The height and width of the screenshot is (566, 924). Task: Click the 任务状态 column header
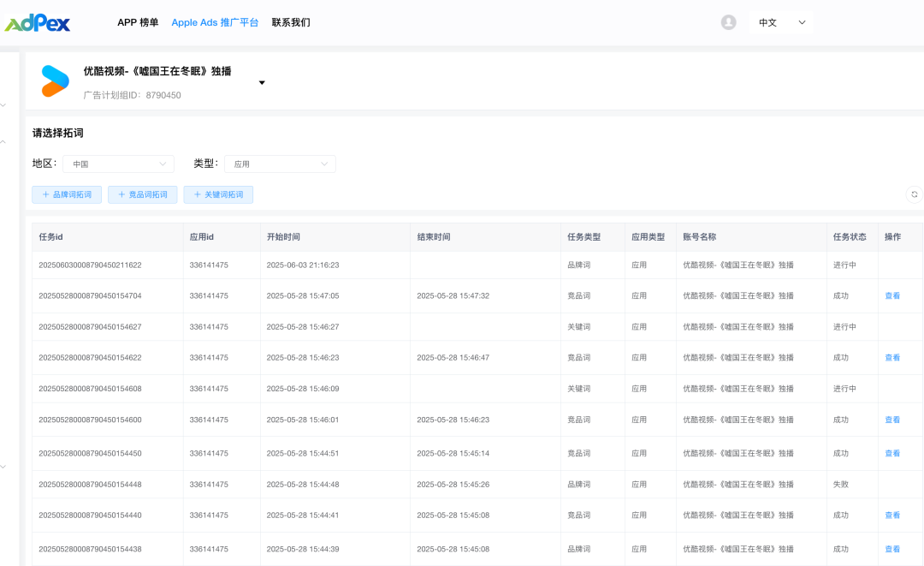tap(850, 237)
